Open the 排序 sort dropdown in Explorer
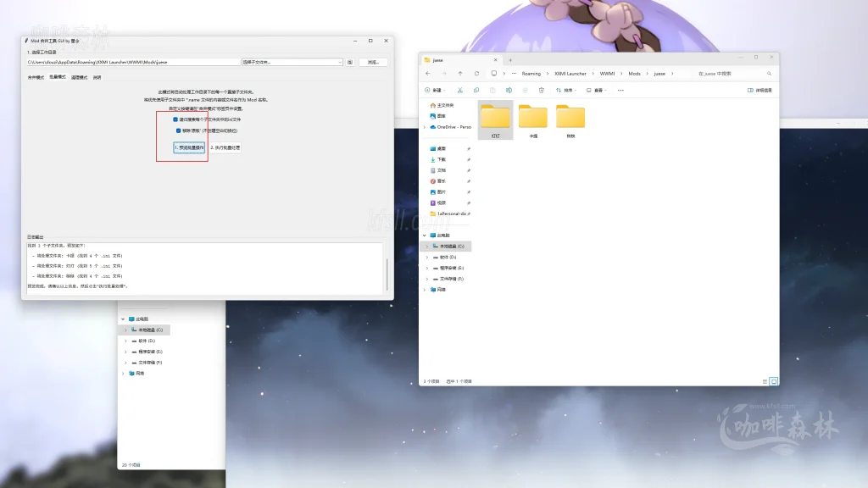 coord(569,90)
